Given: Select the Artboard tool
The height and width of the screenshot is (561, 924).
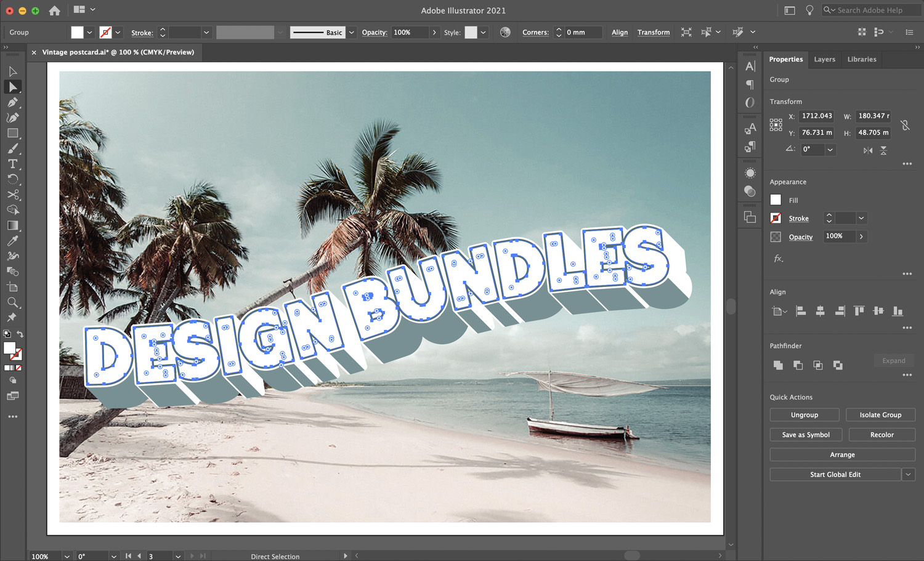Looking at the screenshot, I should pyautogui.click(x=12, y=287).
